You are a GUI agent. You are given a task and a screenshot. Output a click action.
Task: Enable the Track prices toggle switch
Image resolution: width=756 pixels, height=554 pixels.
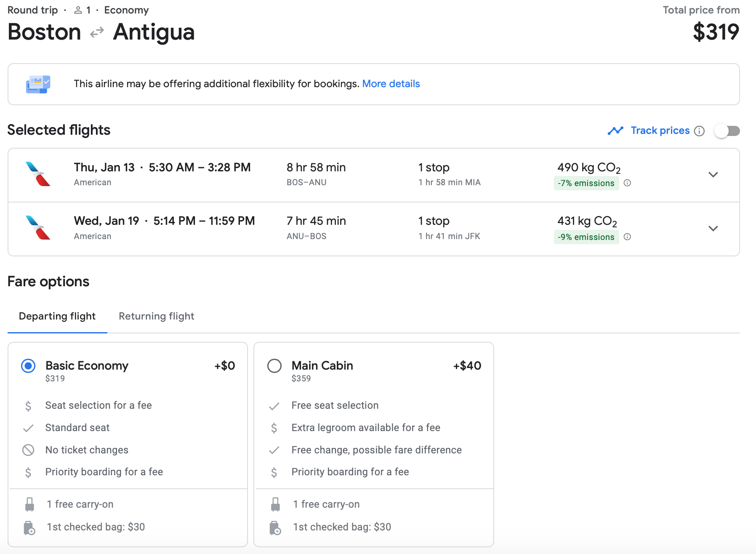pyautogui.click(x=727, y=131)
